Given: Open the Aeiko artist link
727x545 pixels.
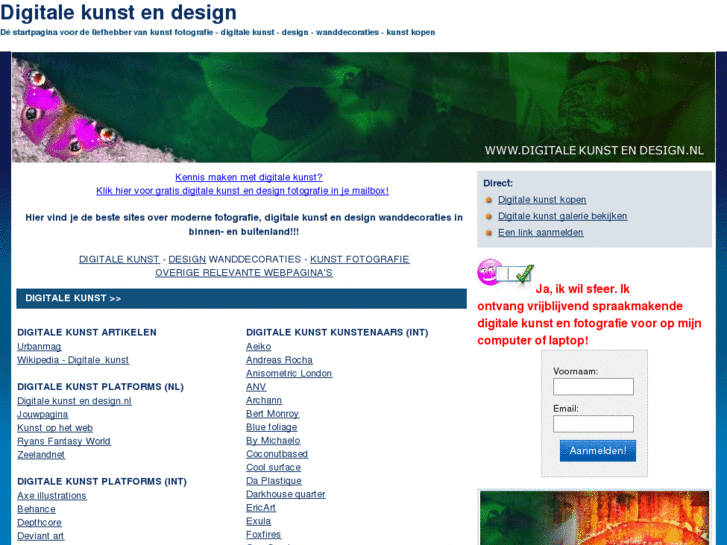Looking at the screenshot, I should point(259,346).
